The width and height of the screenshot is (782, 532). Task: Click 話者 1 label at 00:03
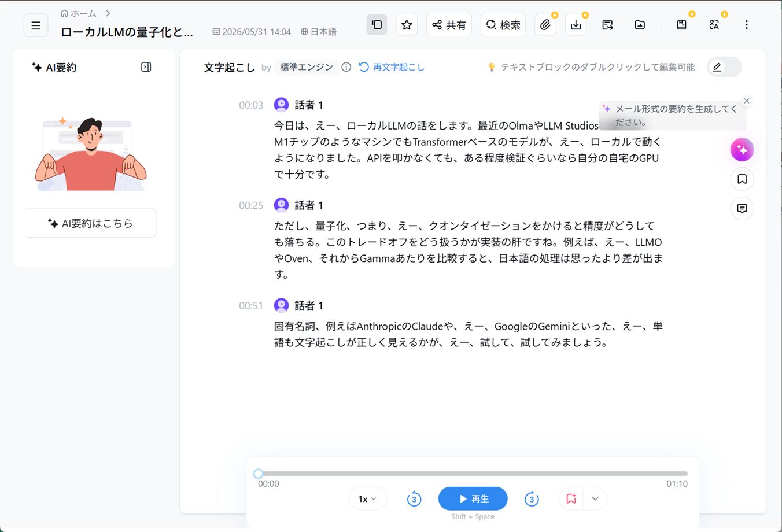tap(309, 105)
